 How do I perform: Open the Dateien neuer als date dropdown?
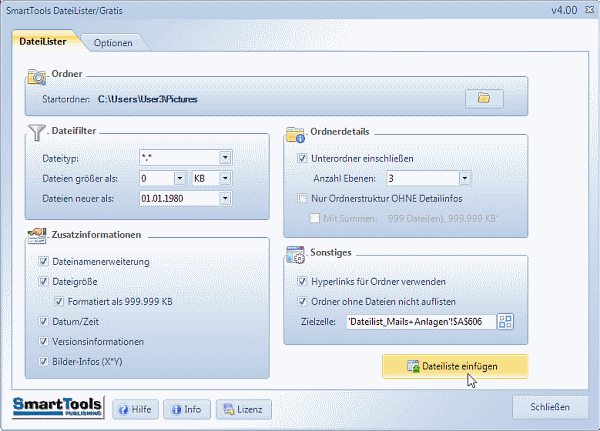225,198
